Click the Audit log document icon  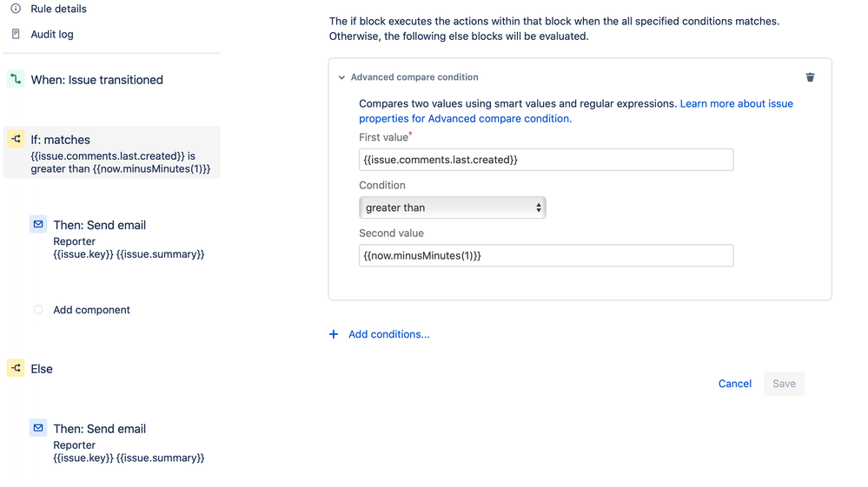(16, 35)
